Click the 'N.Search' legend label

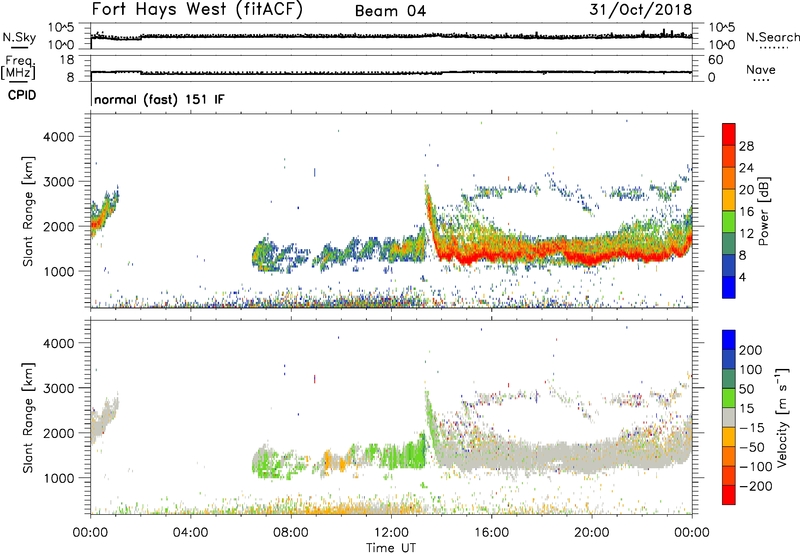[x=772, y=37]
